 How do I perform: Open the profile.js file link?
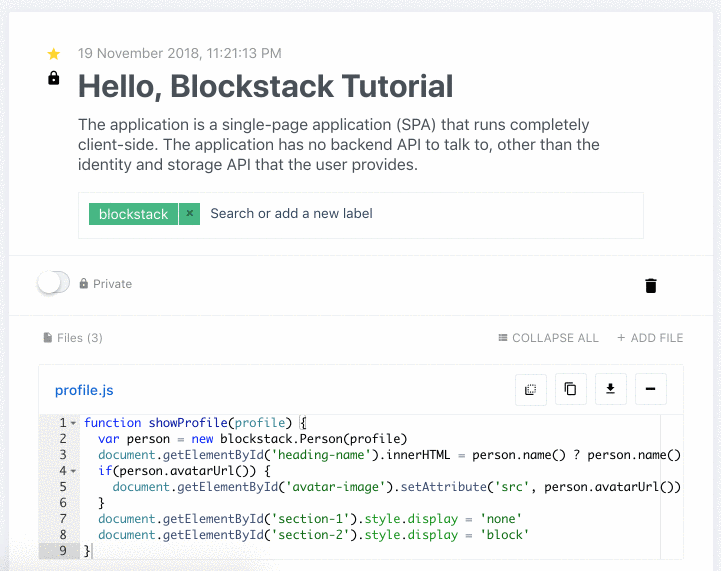coord(84,390)
